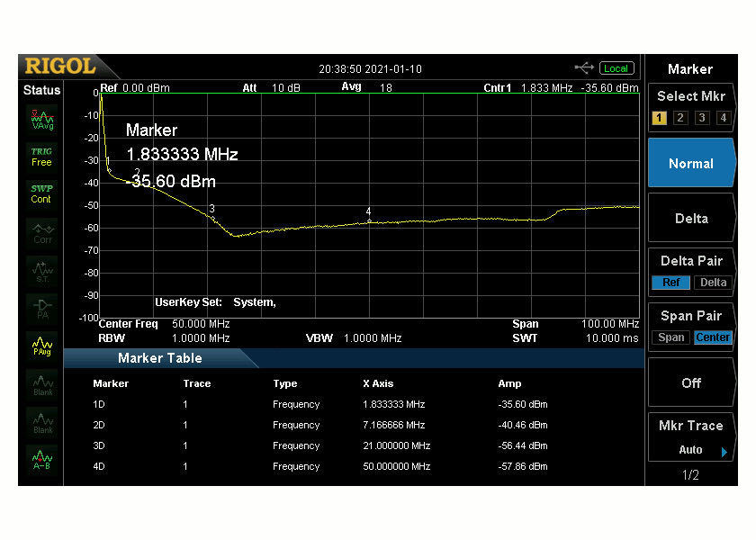
Task: Click the VBW 1.0000 MHz value
Action: pyautogui.click(x=373, y=338)
